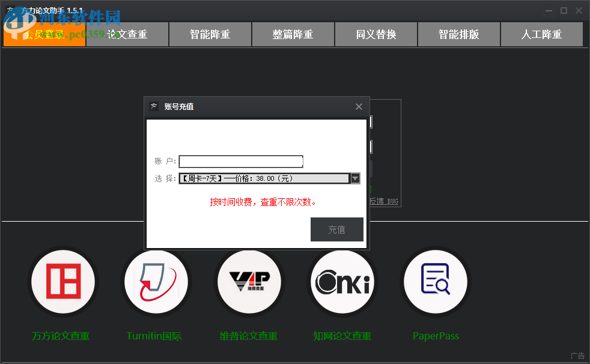Open the 智能降重 tab
This screenshot has height=364, width=590.
tap(210, 34)
